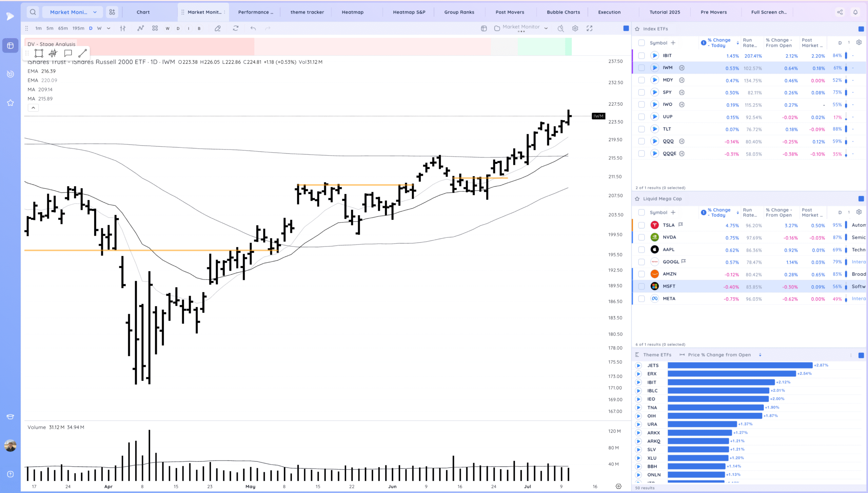The height and width of the screenshot is (493, 868).
Task: Toggle fullscreen chart icon
Action: click(x=590, y=28)
